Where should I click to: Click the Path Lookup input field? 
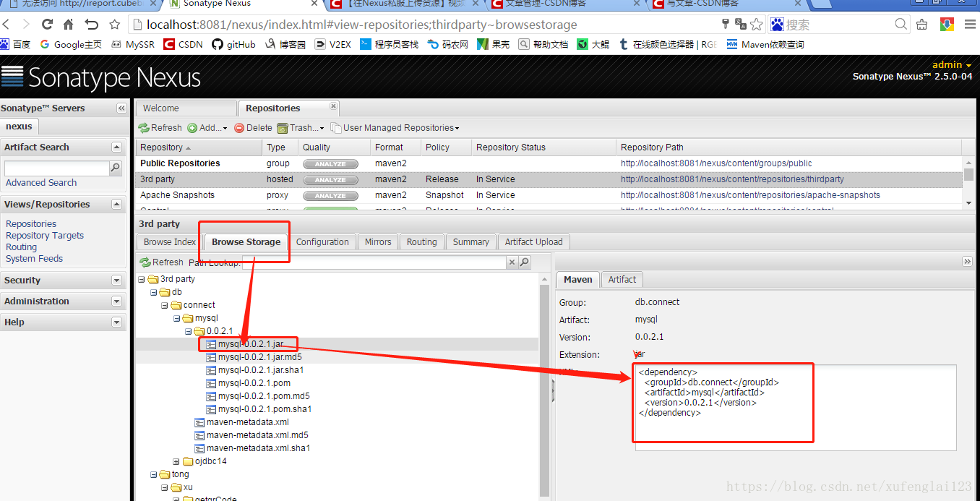click(x=374, y=262)
